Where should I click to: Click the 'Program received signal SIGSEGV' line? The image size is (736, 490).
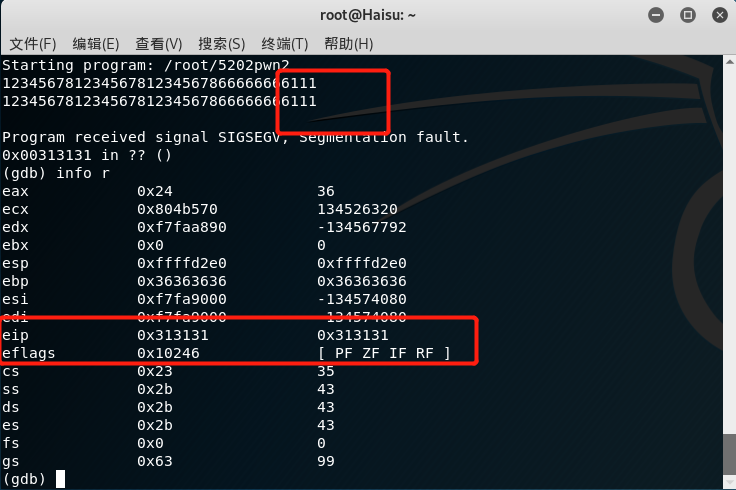click(x=235, y=137)
